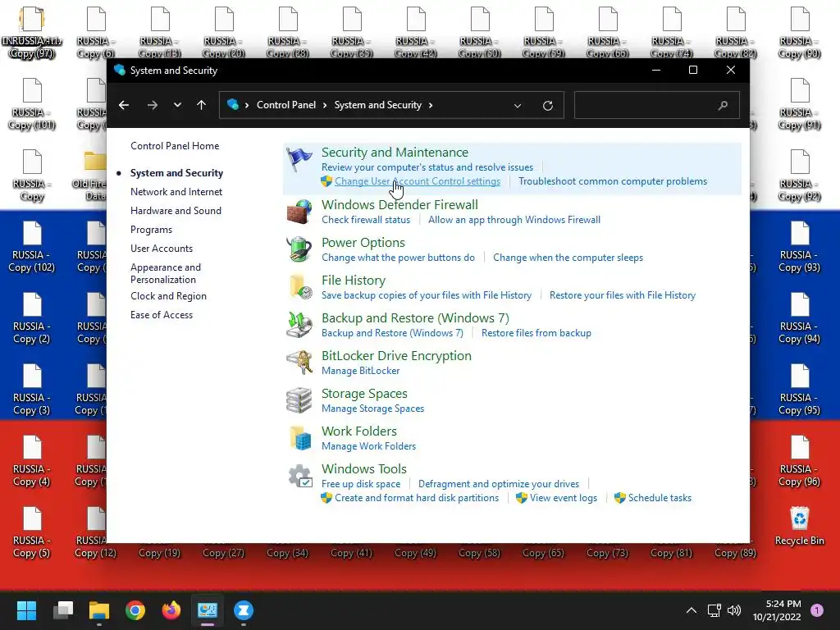840x630 pixels.
Task: Select the RUSSIA - Copy (4) desktop file
Action: [32, 461]
